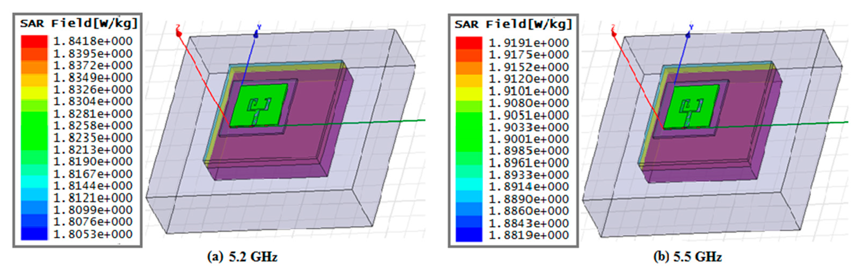Click the blue Y axis arrowhead in the 5.2 GHz plot
The image size is (868, 273).
click(256, 34)
